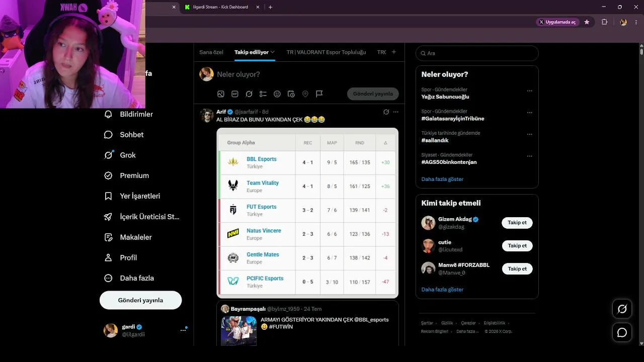
Task: Click sidebar Gönderi yayınla button
Action: coord(140,300)
